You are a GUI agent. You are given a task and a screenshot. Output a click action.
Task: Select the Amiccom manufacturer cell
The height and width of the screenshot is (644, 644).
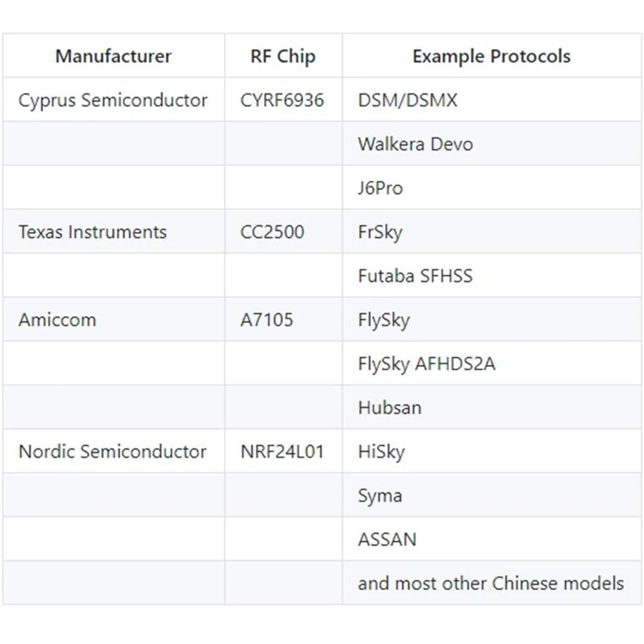[57, 320]
